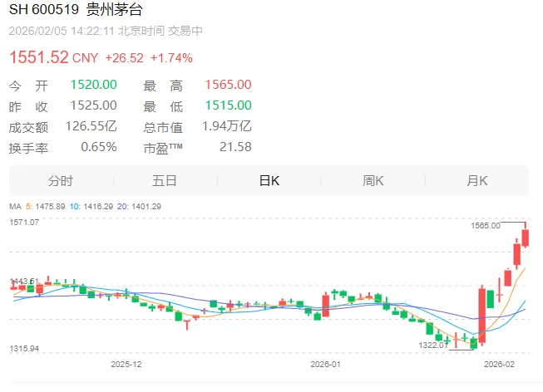Click the stock title SH 600519 贵州茅台

click(x=76, y=9)
